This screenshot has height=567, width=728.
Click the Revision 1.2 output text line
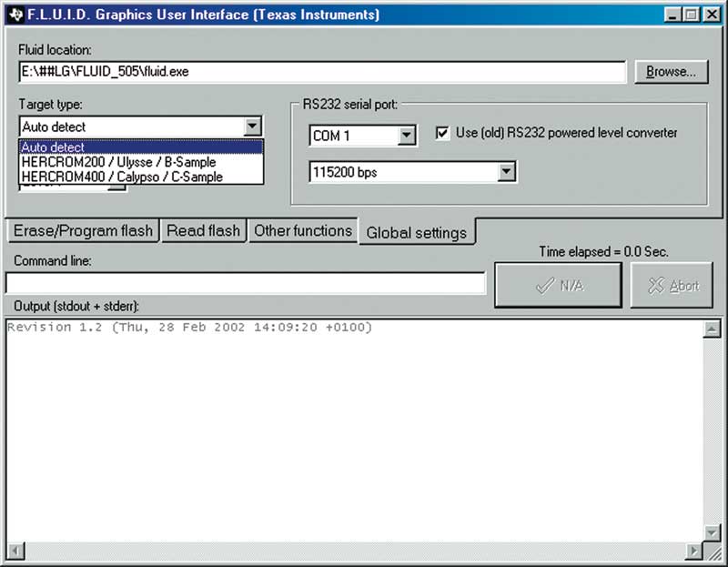coord(190,328)
